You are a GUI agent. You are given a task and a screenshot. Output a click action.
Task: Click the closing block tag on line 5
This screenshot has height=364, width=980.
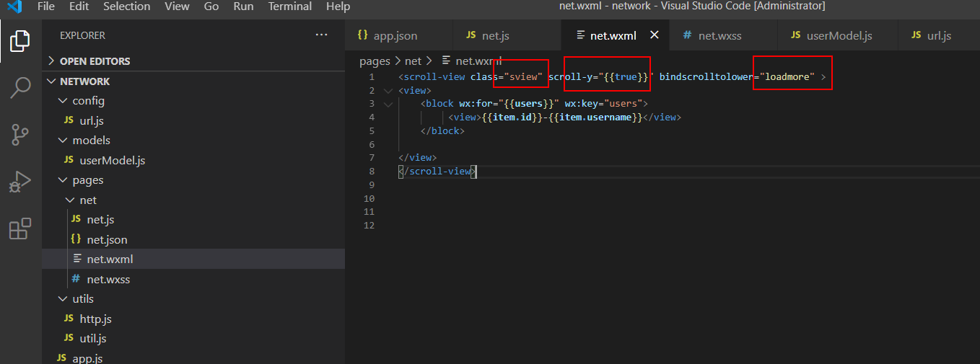pos(443,131)
